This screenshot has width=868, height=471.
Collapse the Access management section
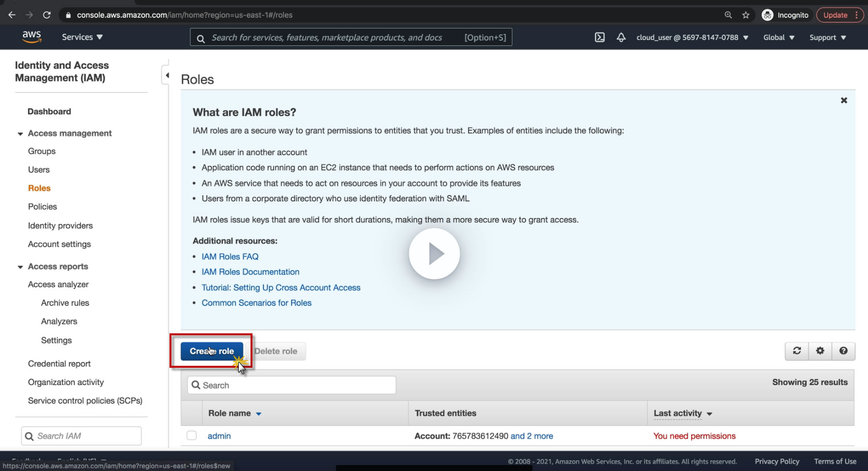click(x=20, y=134)
